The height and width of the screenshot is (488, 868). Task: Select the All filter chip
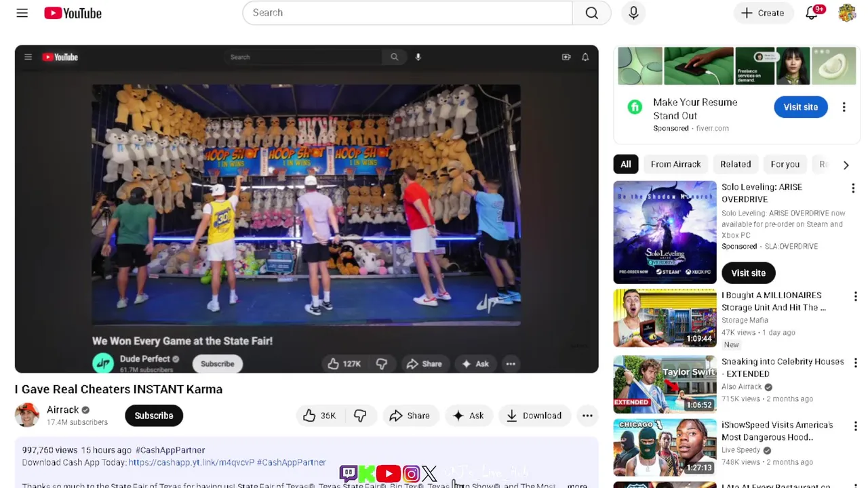(x=626, y=164)
